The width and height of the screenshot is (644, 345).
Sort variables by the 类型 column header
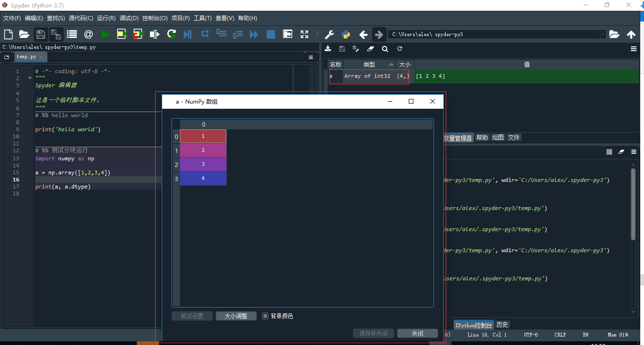[x=369, y=64]
